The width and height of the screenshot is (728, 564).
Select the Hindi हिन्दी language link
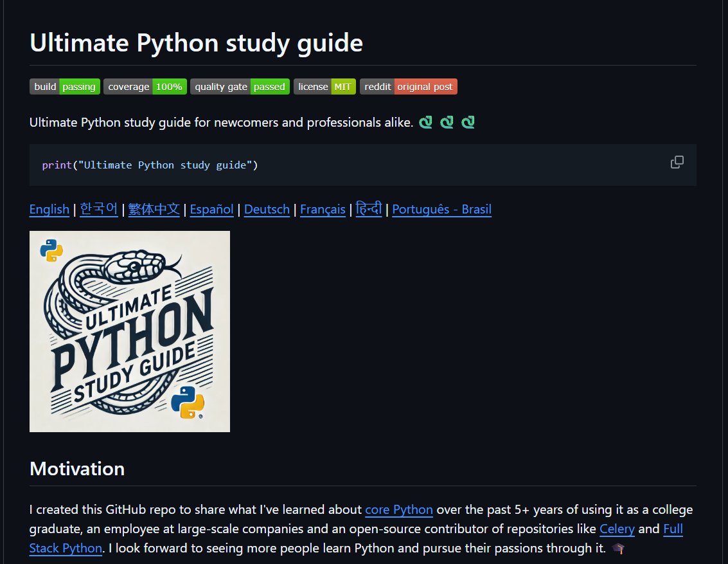369,209
